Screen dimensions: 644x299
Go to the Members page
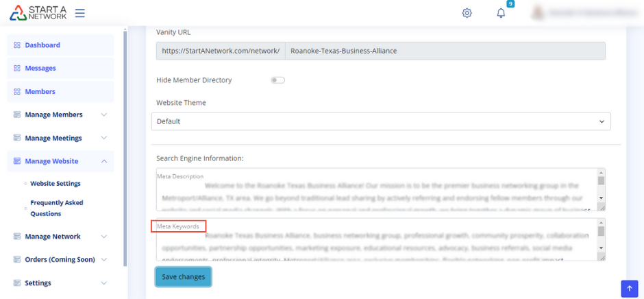(x=40, y=92)
